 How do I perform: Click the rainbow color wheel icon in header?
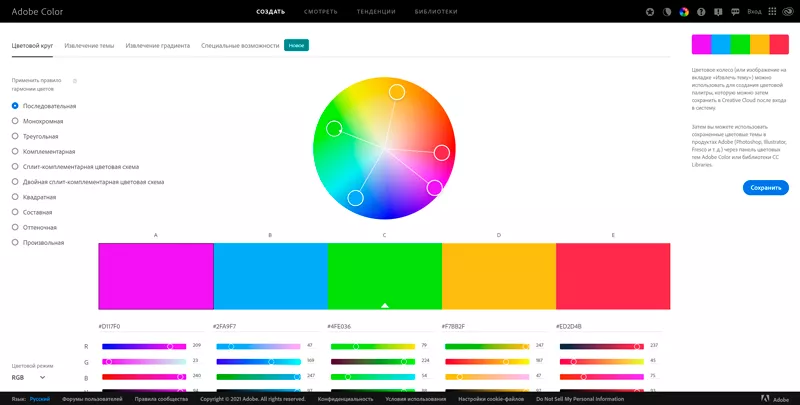684,12
